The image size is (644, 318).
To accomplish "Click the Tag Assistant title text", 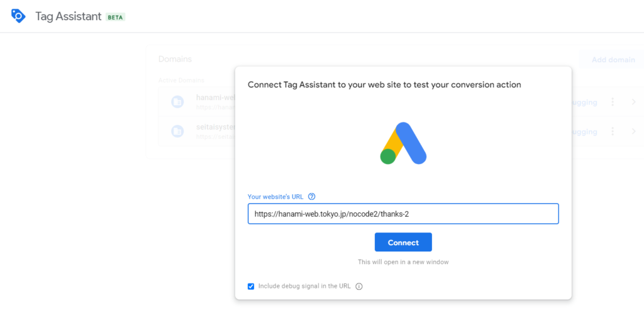I will [x=68, y=16].
